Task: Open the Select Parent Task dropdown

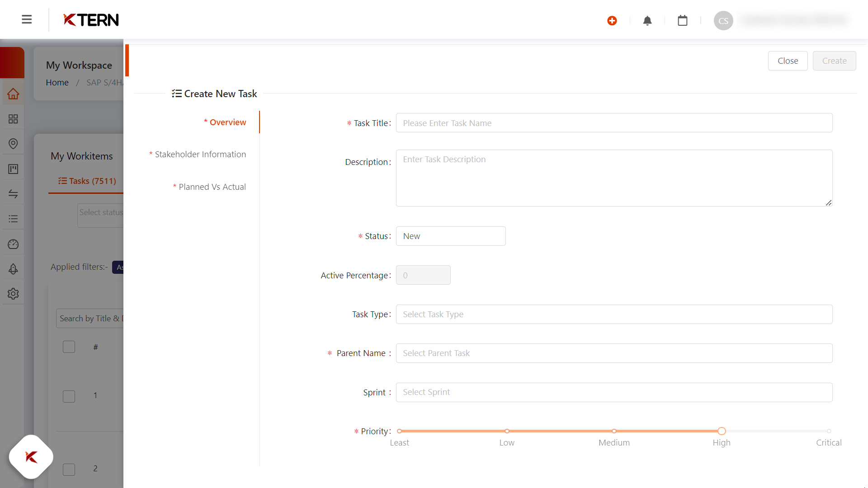Action: point(614,353)
